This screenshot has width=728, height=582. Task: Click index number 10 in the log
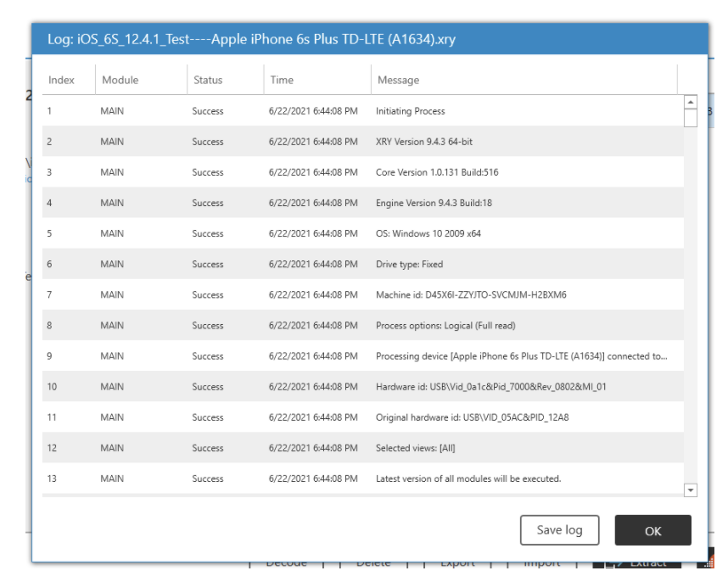pyautogui.click(x=52, y=387)
